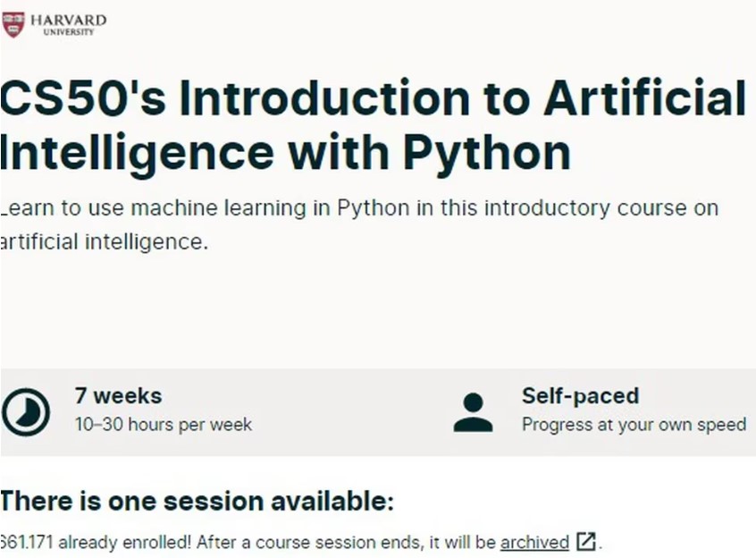This screenshot has width=756, height=558.
Task: Click the already enrolled count text
Action: [x=96, y=543]
